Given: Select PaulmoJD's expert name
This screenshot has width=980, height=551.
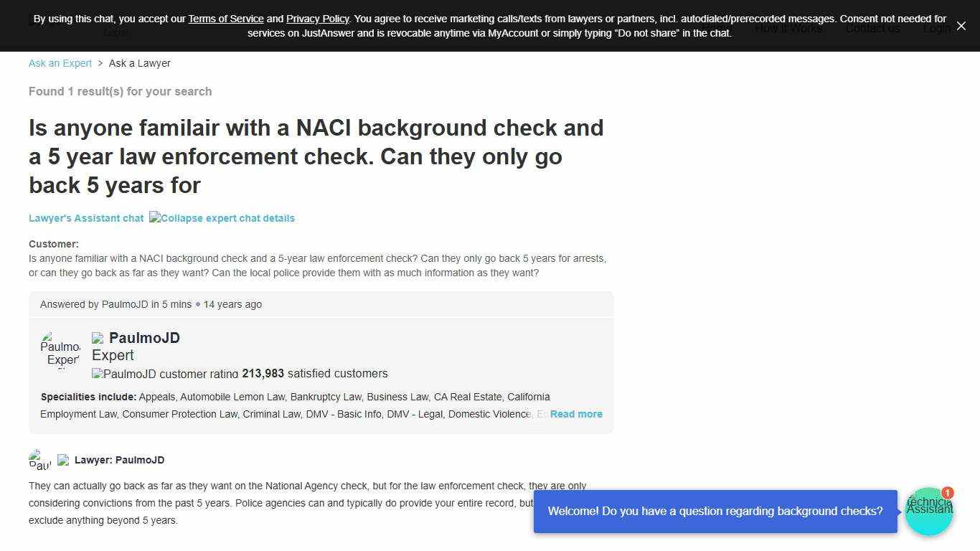Looking at the screenshot, I should click(x=145, y=338).
